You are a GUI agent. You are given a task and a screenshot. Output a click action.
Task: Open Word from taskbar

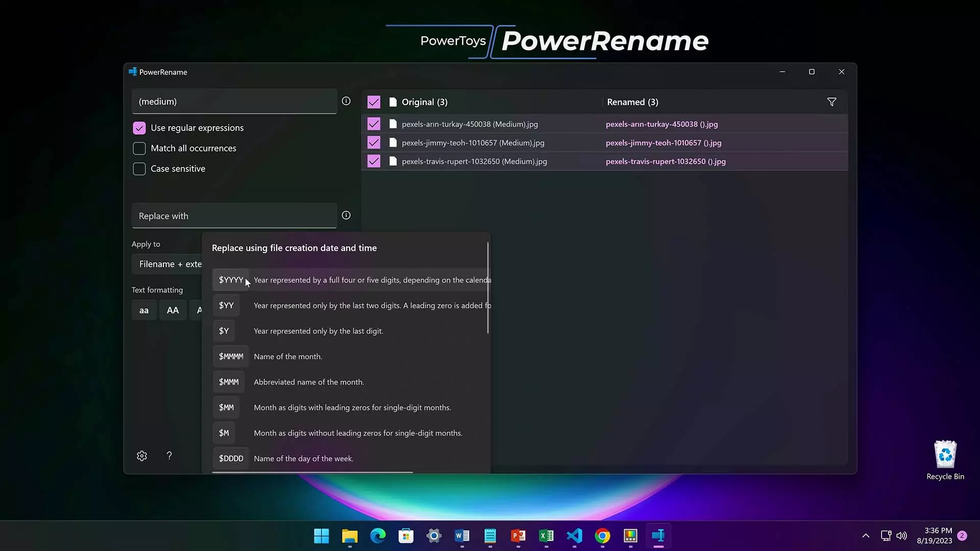[462, 536]
